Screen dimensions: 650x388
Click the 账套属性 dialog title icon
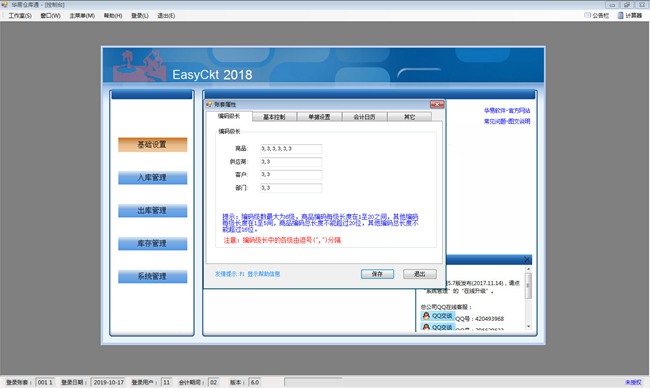click(209, 104)
